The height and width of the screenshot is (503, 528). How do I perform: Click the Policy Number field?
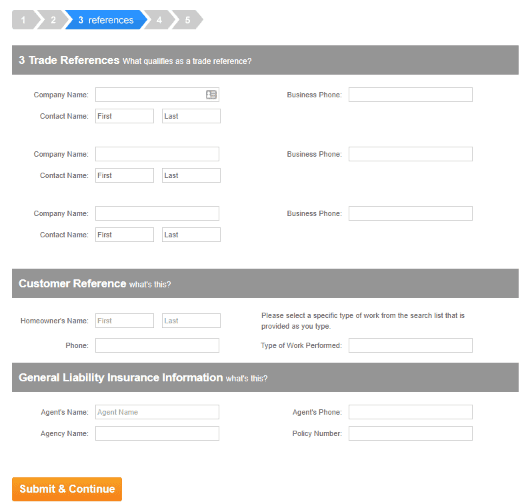(410, 433)
